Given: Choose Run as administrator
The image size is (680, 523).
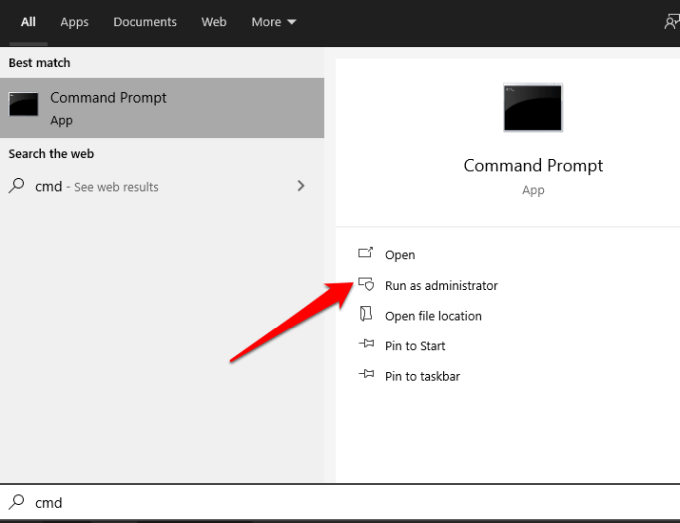Looking at the screenshot, I should [441, 285].
